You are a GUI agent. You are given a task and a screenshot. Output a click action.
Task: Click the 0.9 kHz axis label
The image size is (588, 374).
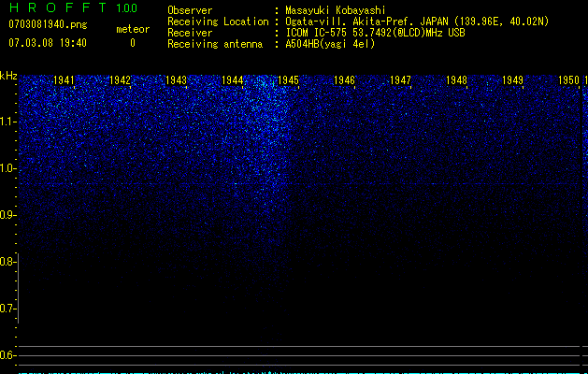pos(7,215)
